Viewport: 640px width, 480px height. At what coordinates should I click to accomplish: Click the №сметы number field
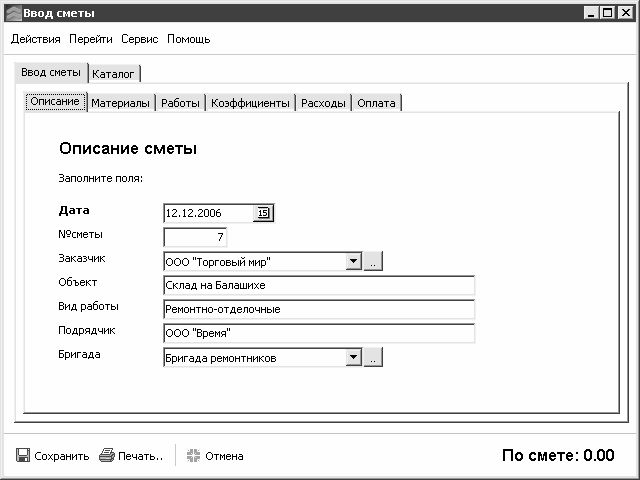coord(195,237)
